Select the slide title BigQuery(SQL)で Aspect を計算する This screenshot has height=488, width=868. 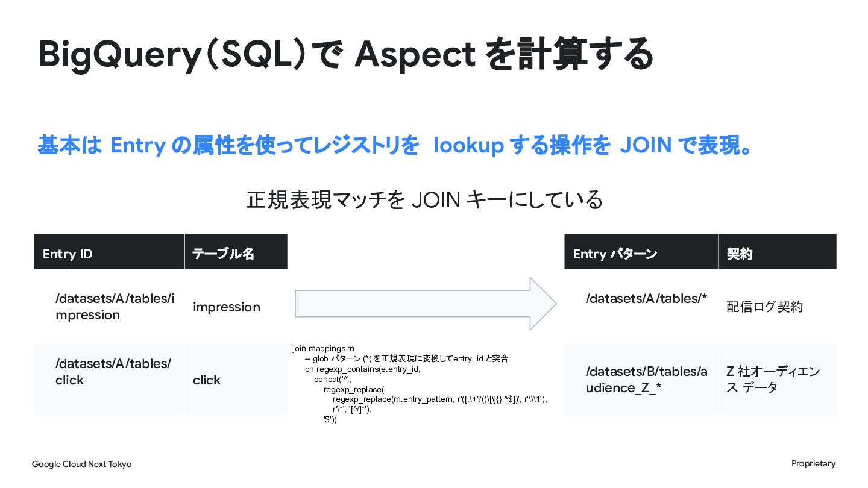coord(345,54)
